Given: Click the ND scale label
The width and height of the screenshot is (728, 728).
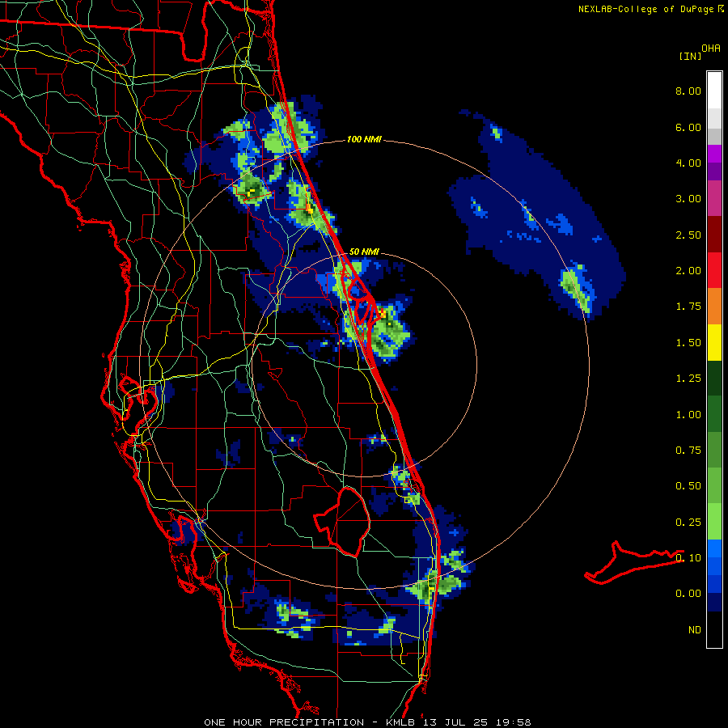Looking at the screenshot, I should 695,630.
